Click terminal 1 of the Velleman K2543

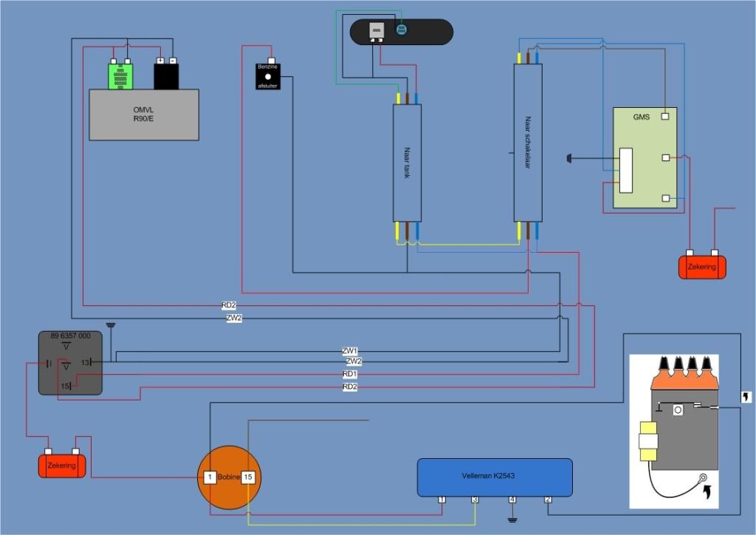441,500
